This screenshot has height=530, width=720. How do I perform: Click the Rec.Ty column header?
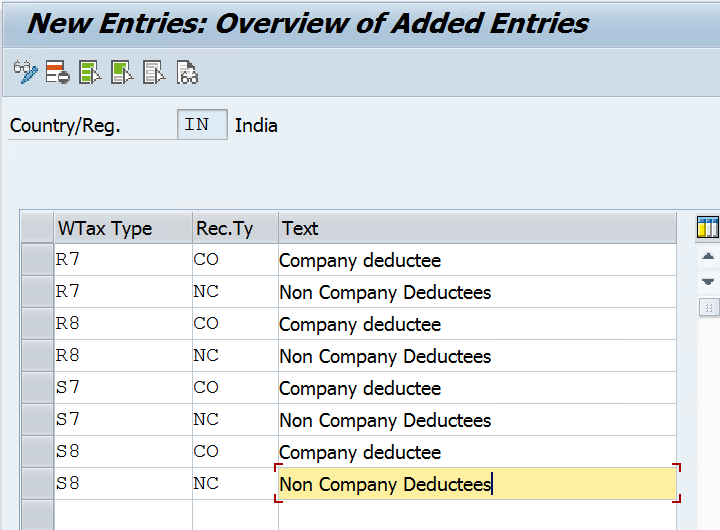[x=235, y=228]
